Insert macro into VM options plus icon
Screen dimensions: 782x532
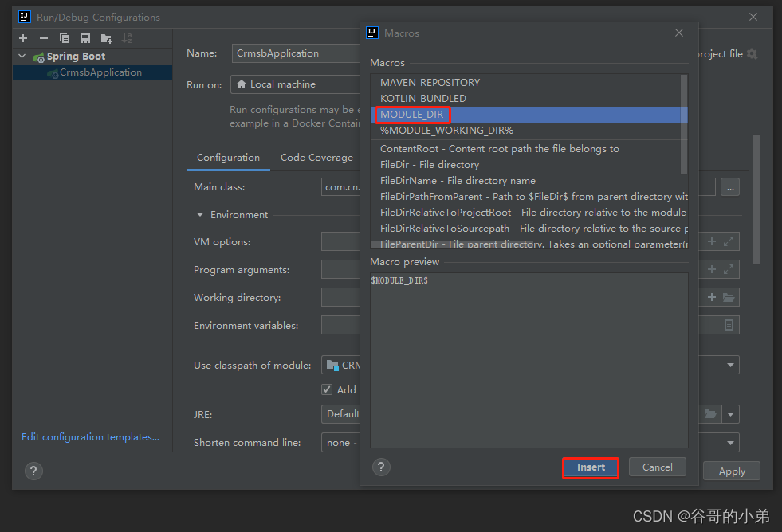tap(712, 241)
